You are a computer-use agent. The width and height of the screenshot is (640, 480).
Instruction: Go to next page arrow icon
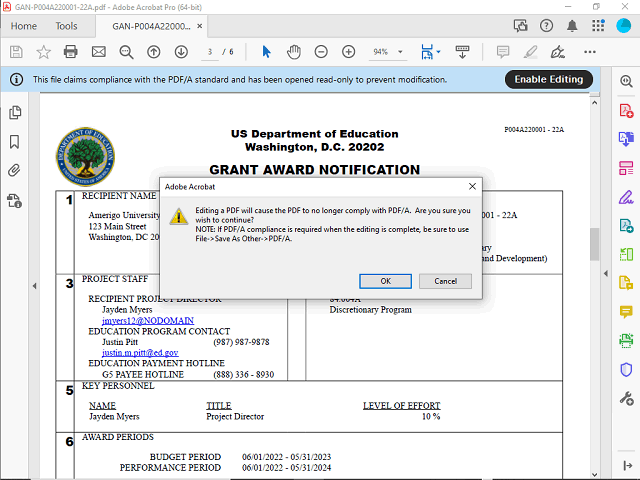(181, 52)
